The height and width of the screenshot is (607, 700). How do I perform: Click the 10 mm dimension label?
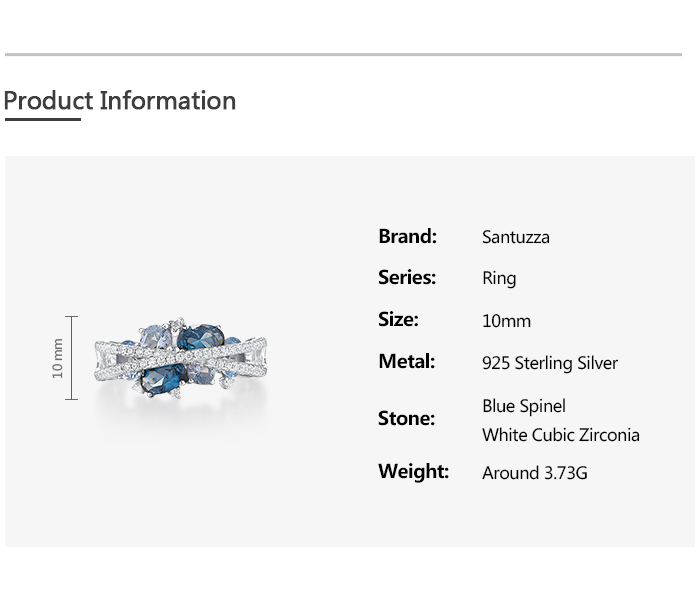[x=58, y=358]
